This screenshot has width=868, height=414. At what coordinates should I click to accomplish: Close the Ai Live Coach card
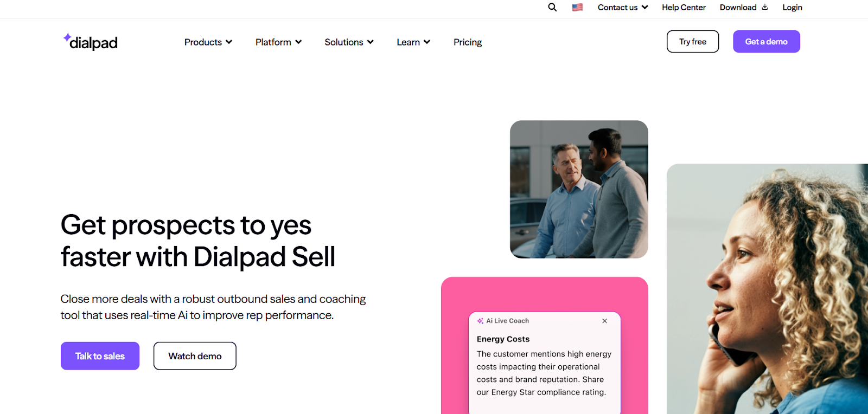[x=604, y=321]
